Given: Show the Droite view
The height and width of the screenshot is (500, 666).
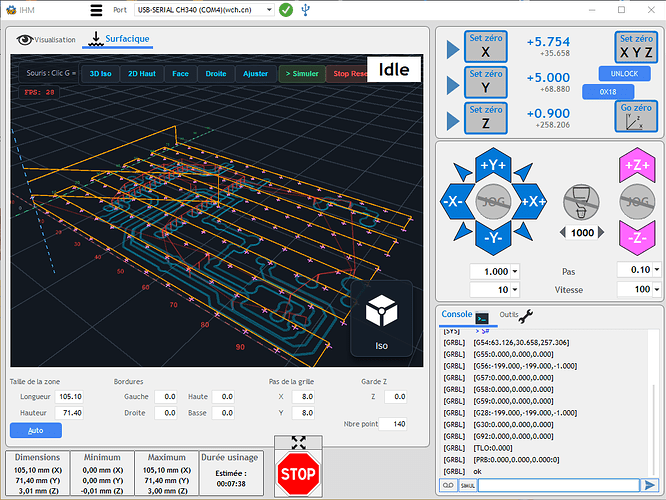Looking at the screenshot, I should pos(216,73).
